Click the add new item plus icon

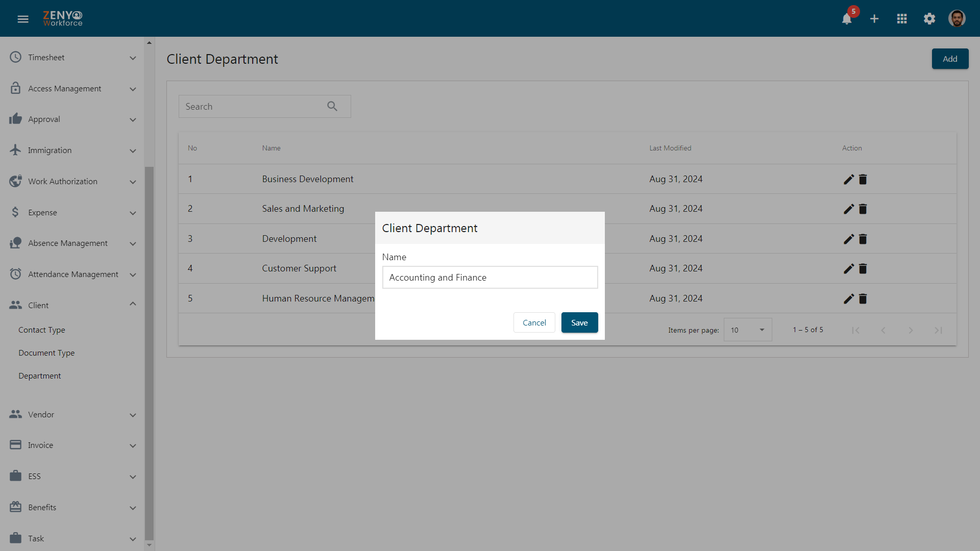click(874, 18)
